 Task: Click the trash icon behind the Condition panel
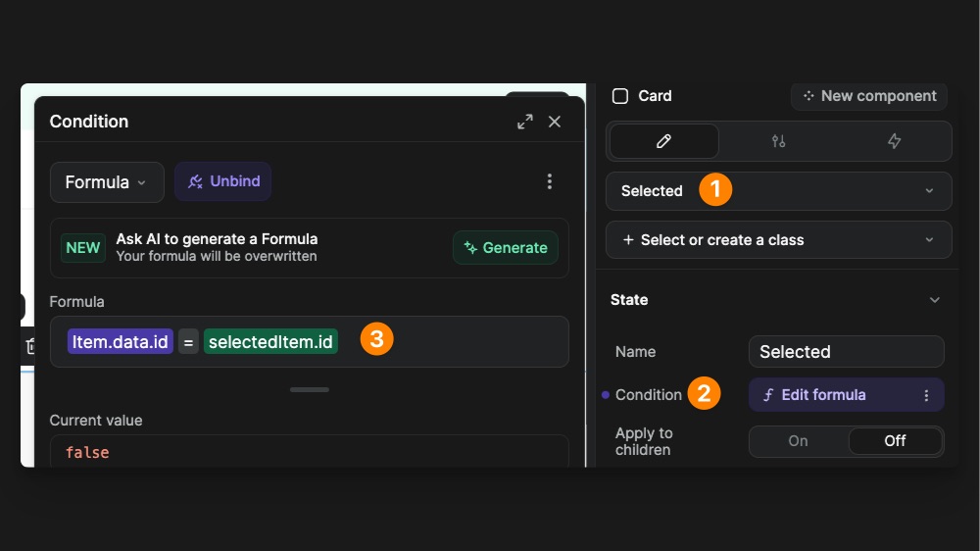tap(30, 346)
